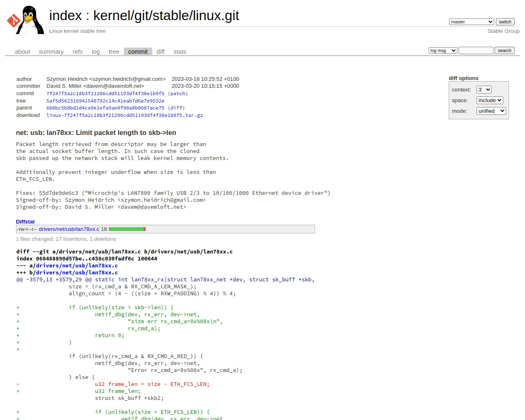Click the 'struct sk_buff *skb2;' line

click(x=129, y=398)
